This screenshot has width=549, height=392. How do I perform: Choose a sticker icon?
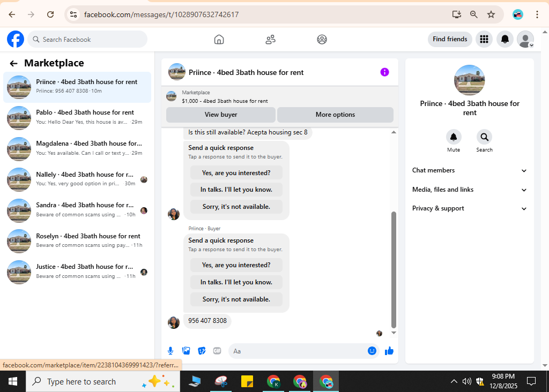point(202,351)
